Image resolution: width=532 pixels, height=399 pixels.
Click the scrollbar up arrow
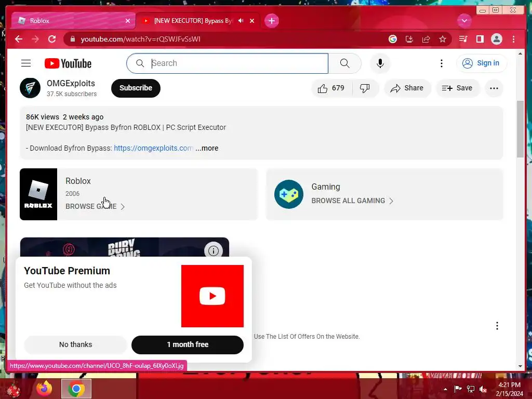click(x=521, y=54)
